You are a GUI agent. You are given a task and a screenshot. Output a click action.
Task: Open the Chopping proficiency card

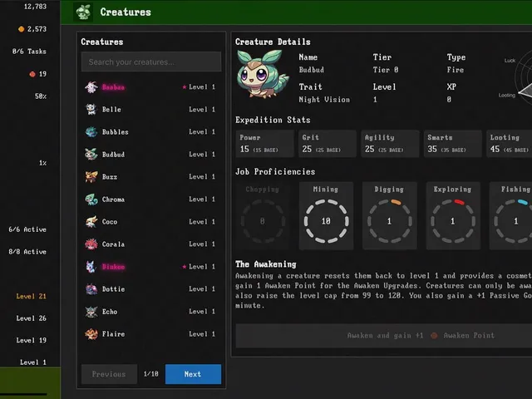tap(263, 216)
